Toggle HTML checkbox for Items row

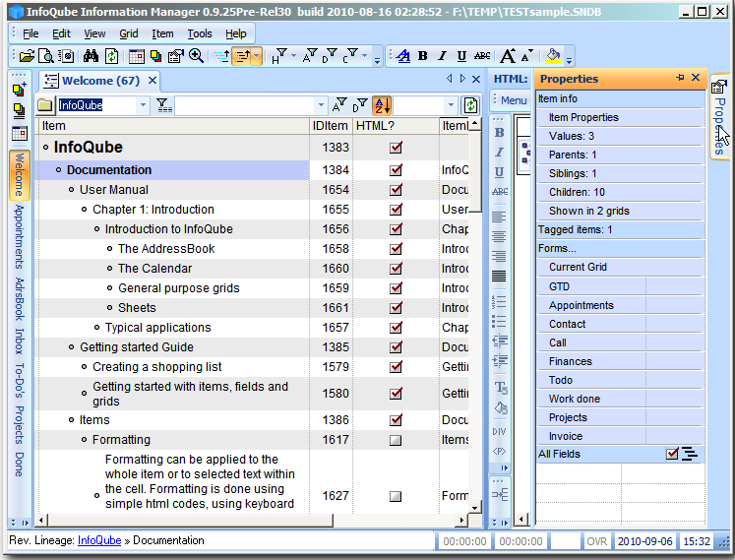pos(396,420)
